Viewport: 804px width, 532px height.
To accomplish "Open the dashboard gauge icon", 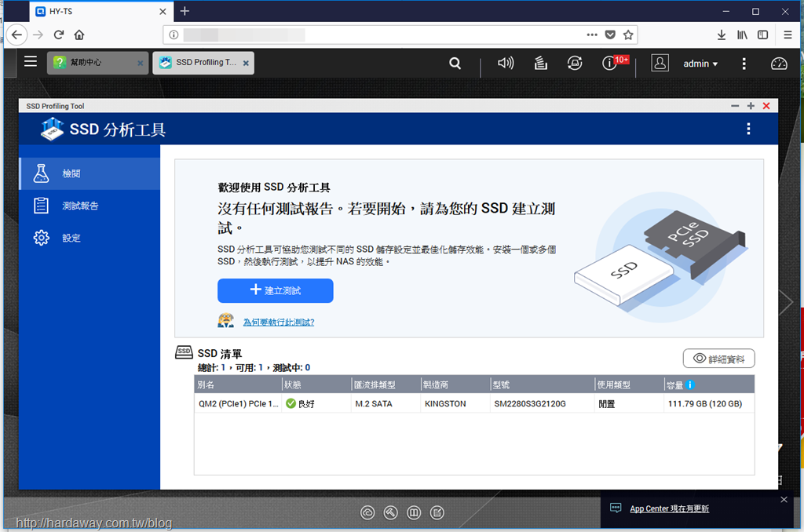I will (779, 64).
